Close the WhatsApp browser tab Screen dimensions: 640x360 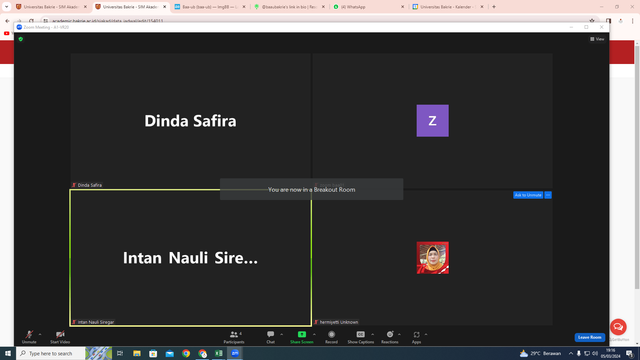[x=402, y=7]
